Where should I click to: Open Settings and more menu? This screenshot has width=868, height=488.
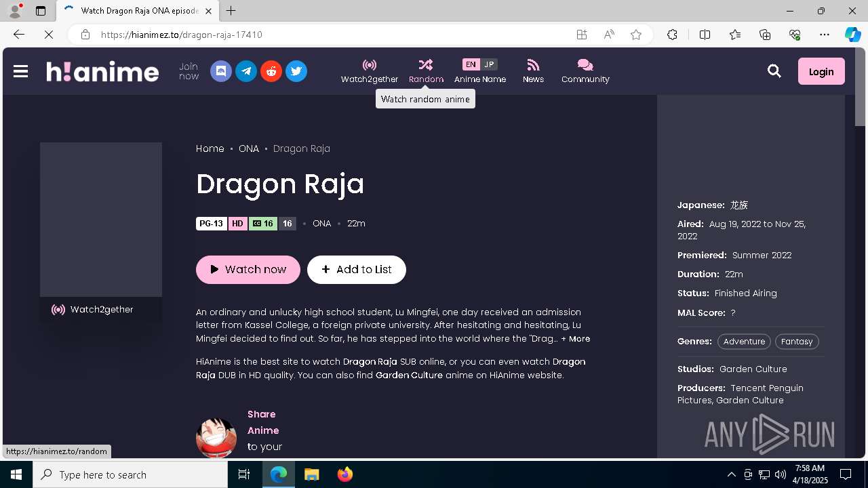825,35
